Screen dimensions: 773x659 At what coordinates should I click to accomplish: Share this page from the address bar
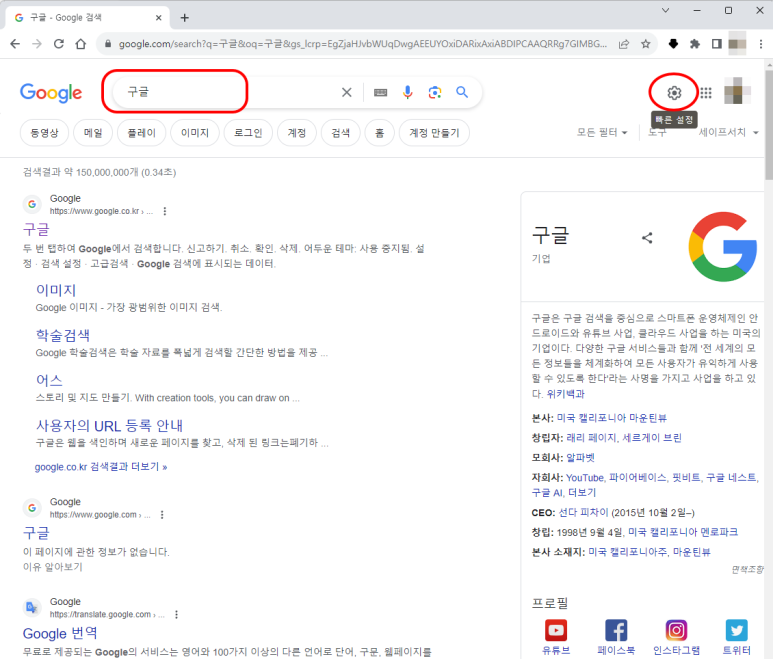624,44
